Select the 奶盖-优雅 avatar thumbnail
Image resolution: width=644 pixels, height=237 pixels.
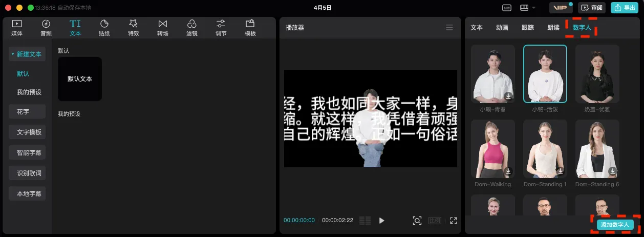point(597,74)
